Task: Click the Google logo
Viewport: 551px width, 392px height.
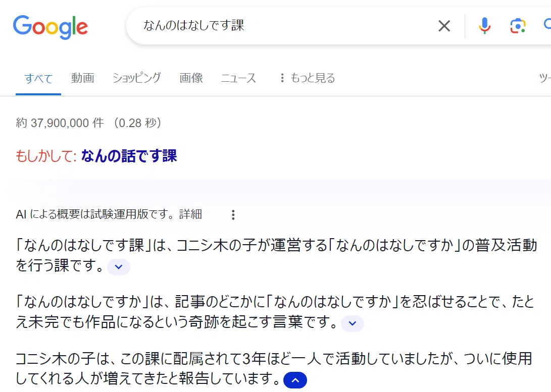Action: [x=50, y=27]
